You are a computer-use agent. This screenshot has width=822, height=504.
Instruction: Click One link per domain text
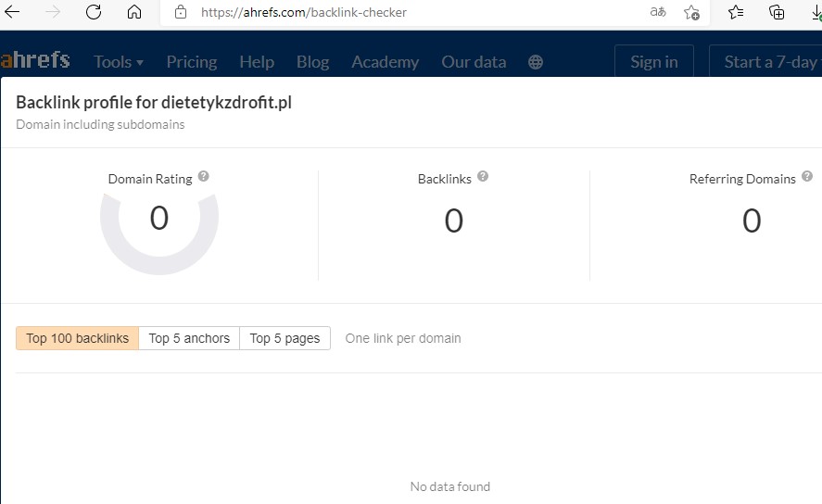click(x=403, y=338)
